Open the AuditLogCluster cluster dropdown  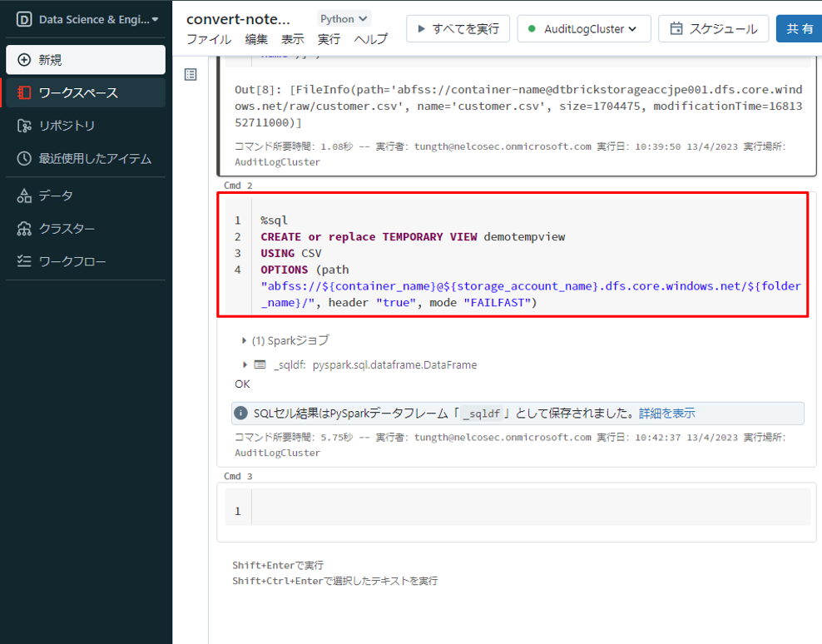(584, 28)
